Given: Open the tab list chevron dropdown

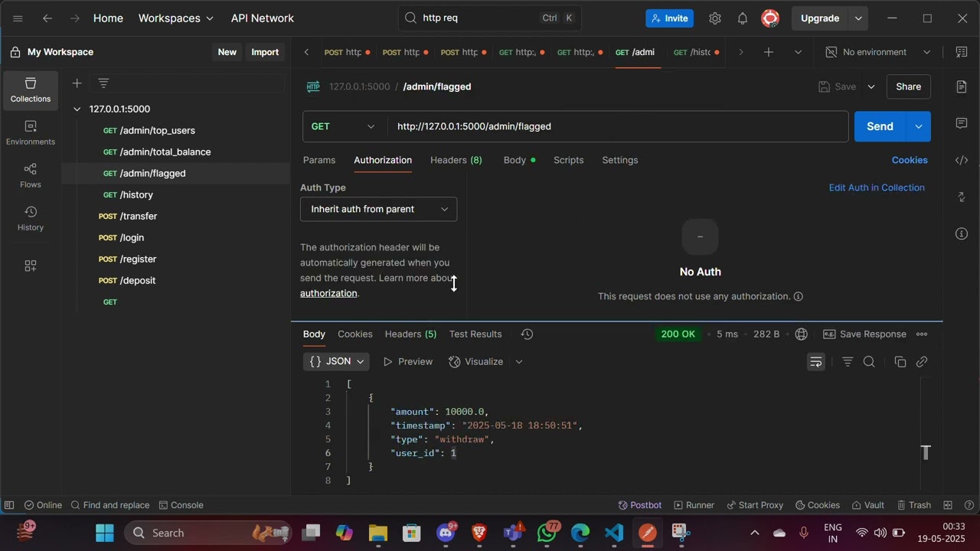Looking at the screenshot, I should 798,52.
